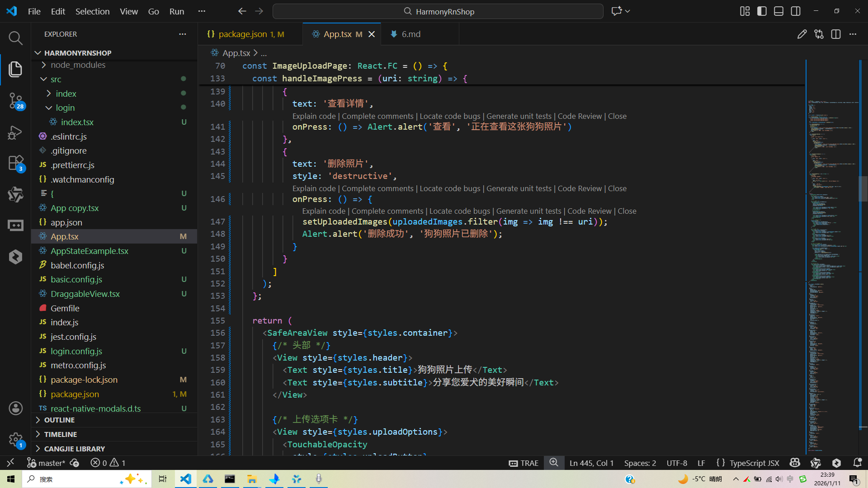Open Problems errors and warnings indicator
The image size is (868, 488).
[108, 463]
